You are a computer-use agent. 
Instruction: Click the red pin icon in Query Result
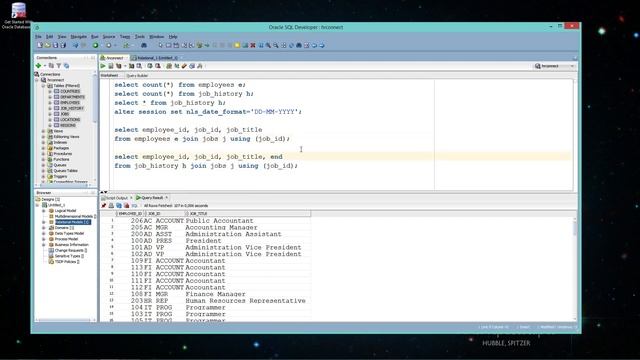coord(104,206)
